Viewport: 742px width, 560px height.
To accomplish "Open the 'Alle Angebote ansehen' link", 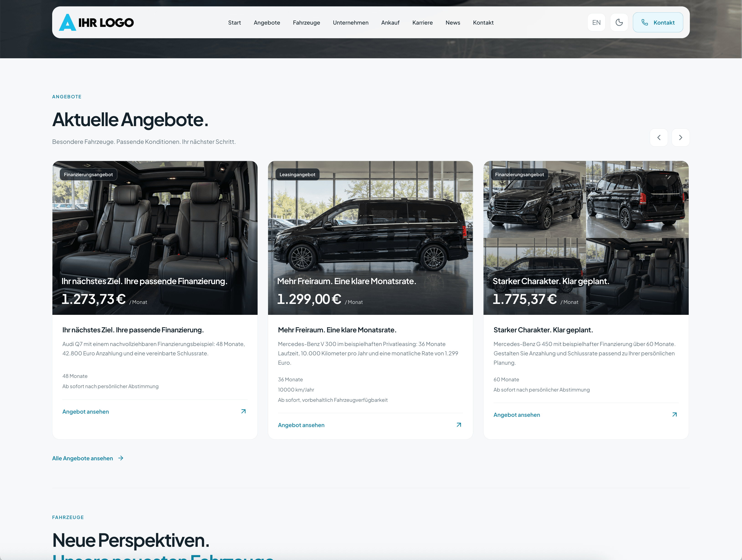I will tap(88, 458).
